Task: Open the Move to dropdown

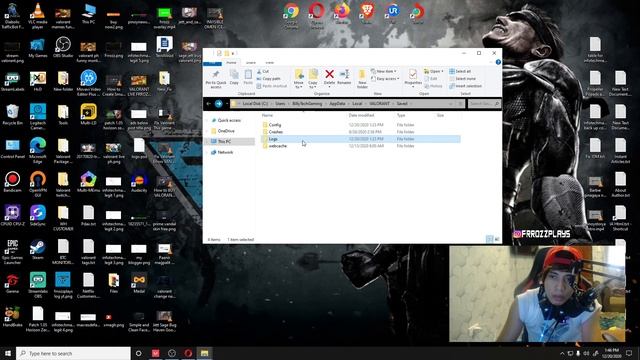Action: 299,79
